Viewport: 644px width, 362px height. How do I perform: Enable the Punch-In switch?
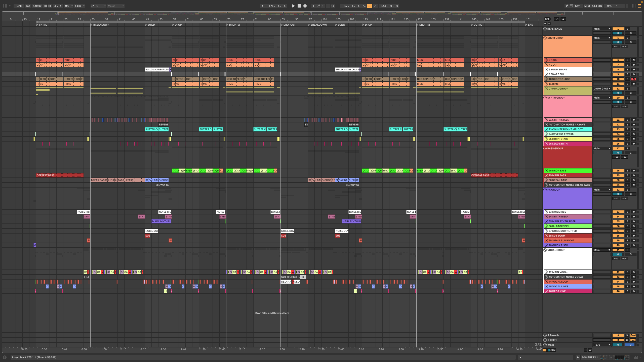coord(364,6)
